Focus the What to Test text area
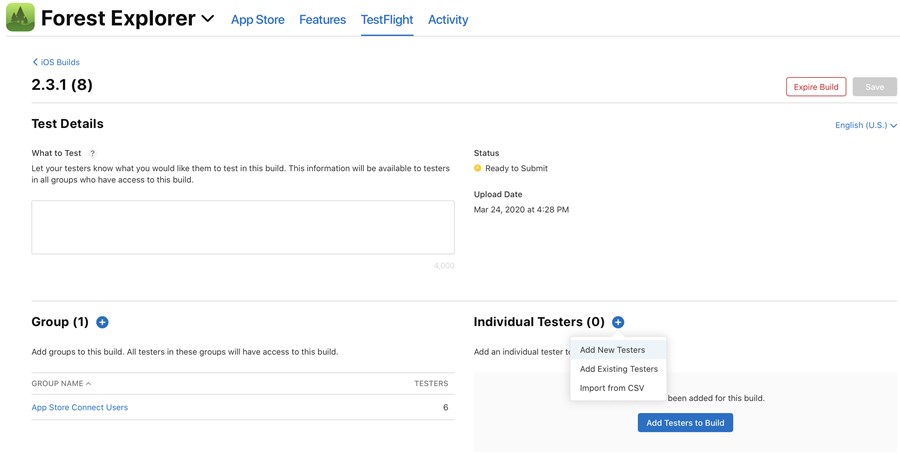900x454 pixels. coord(243,227)
